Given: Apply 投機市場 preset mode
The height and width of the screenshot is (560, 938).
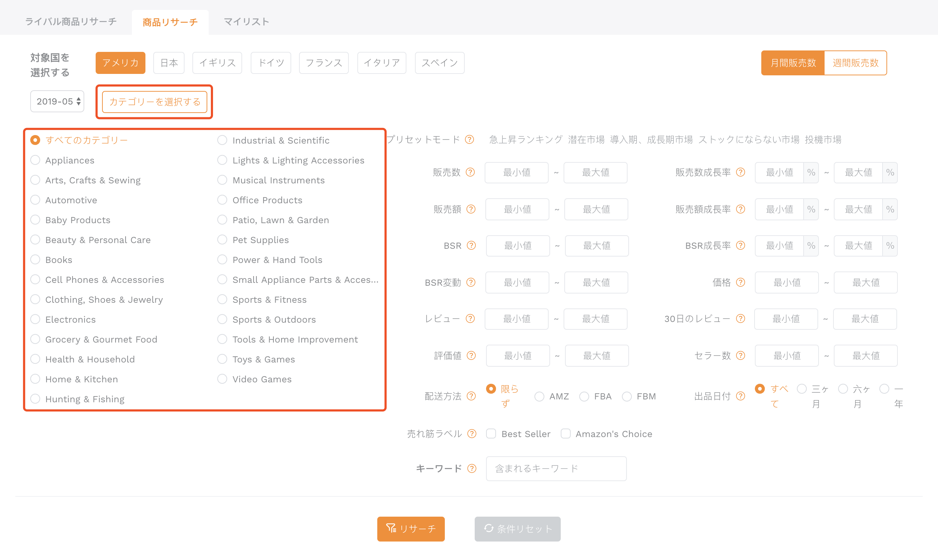Looking at the screenshot, I should 823,140.
